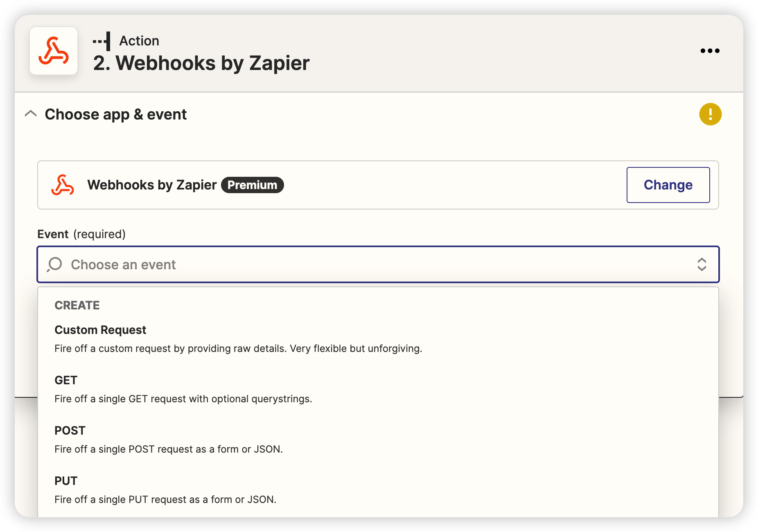The image size is (758, 532).
Task: Click the magnifier icon in the Event field
Action: point(54,264)
